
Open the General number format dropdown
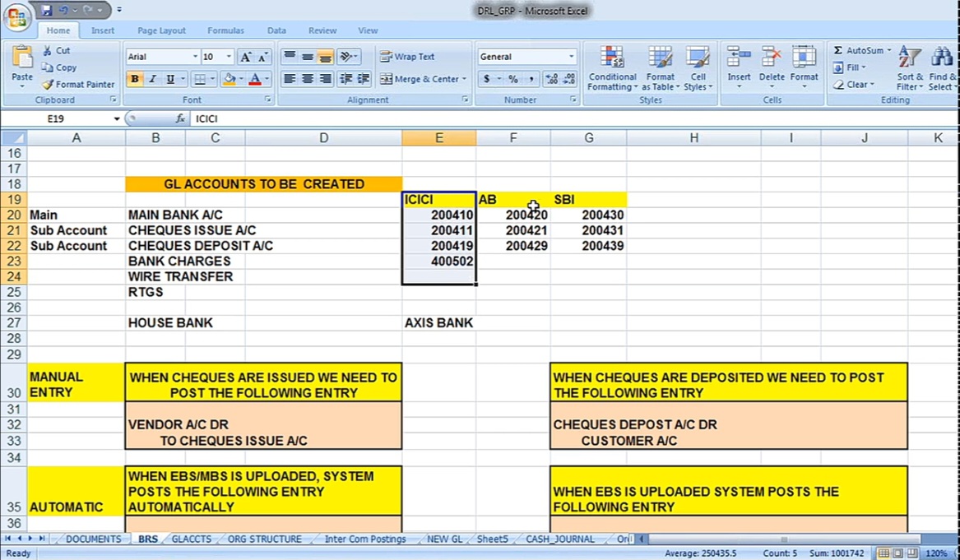click(x=571, y=57)
